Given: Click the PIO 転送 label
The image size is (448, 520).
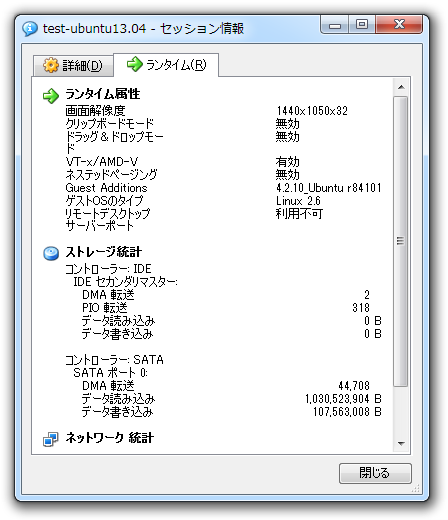Looking at the screenshot, I should [x=105, y=307].
